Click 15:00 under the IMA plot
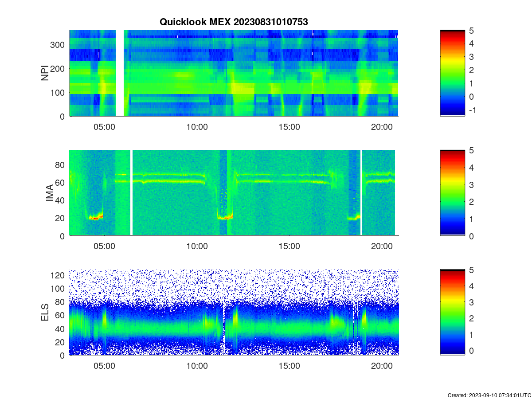Screen dimensions: 532x399 289,247
